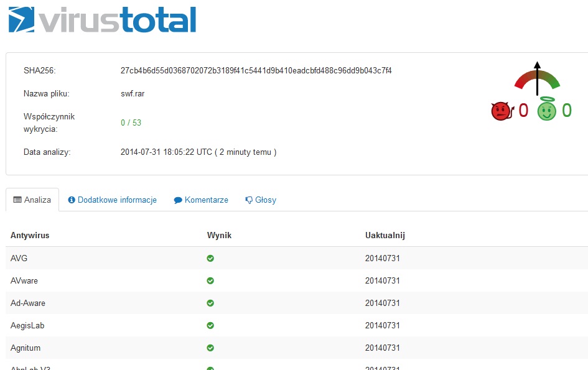Inspect the community score gauge
588x370 pixels.
point(537,79)
